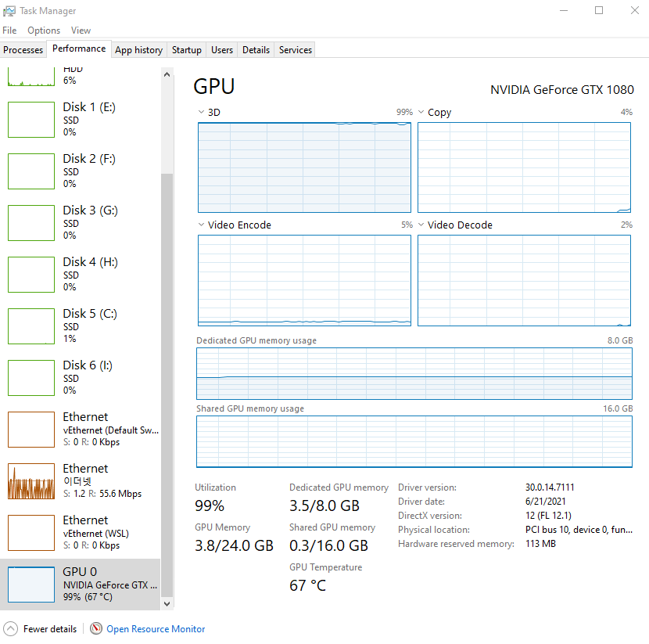Screen dimensions: 649x644
Task: Click the Task Manager title bar icon
Action: click(9, 11)
